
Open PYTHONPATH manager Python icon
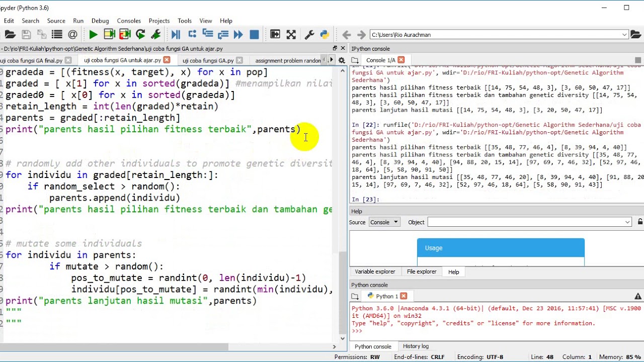325,35
